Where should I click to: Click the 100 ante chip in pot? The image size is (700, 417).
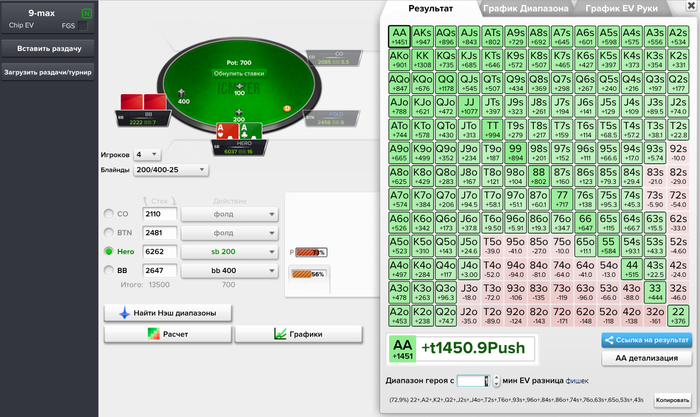click(239, 89)
